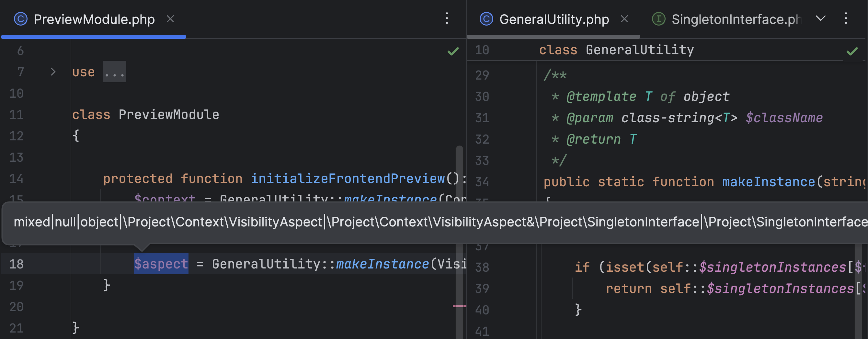Screen dimensions: 868x339
Task: Open right editor tab options menu
Action: [x=846, y=18]
